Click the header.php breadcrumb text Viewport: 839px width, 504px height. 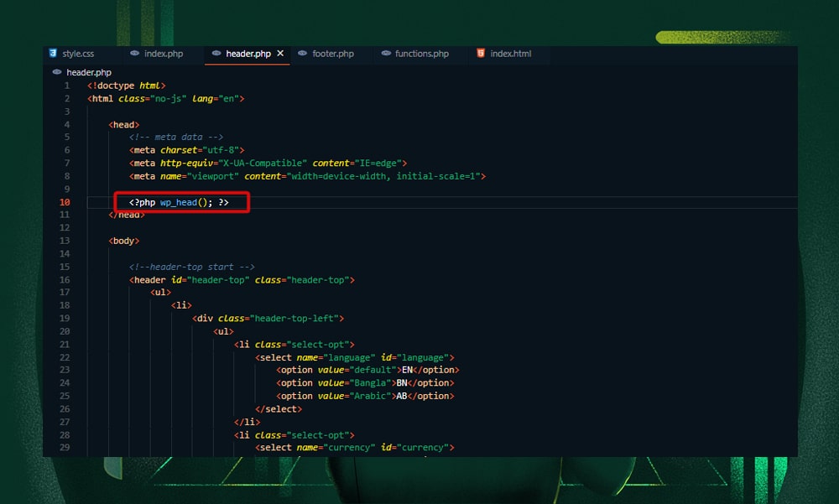(89, 72)
